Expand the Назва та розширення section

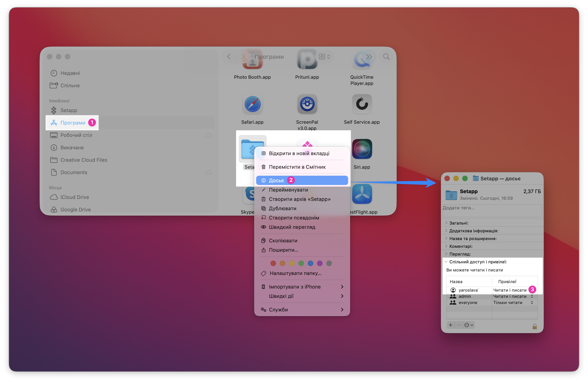pos(446,238)
